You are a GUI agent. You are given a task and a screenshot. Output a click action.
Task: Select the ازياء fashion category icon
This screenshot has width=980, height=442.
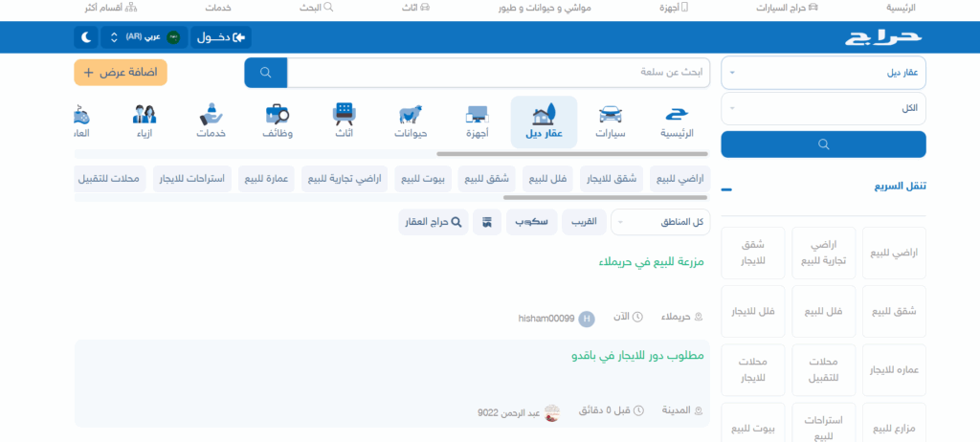145,122
